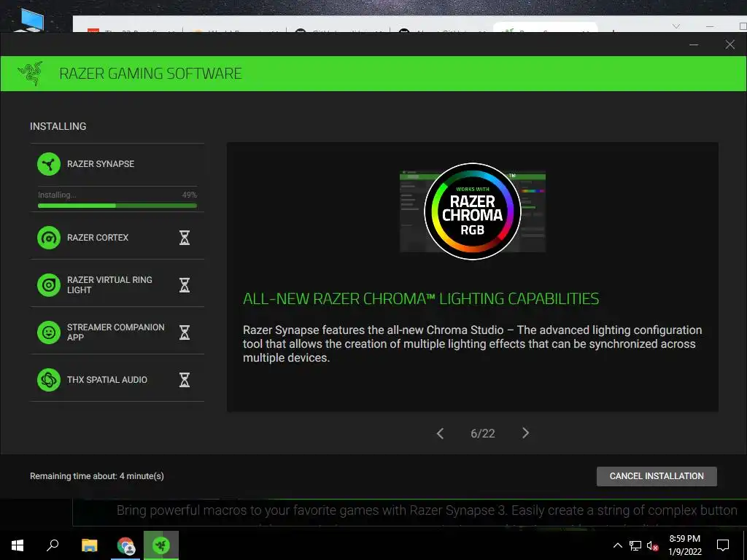Click the hourglass next to Streamer Companion App

185,332
